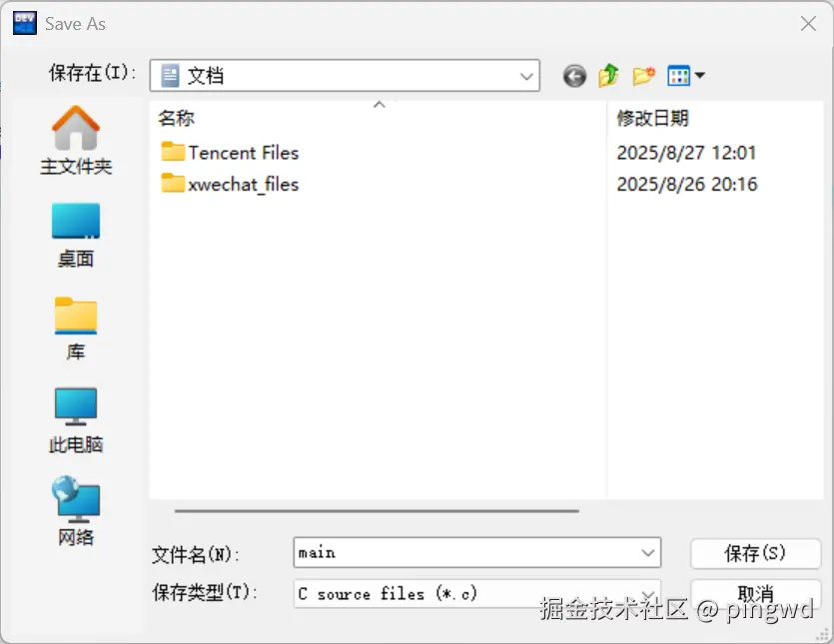Click the horizontal scrollbar under the file list
Image resolution: width=834 pixels, height=644 pixels.
pos(377,511)
